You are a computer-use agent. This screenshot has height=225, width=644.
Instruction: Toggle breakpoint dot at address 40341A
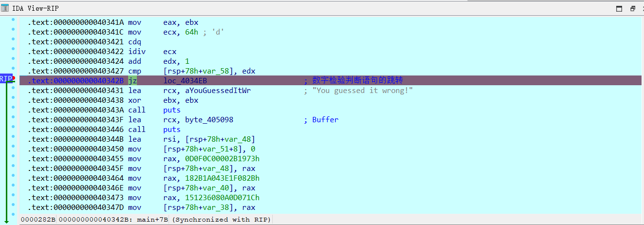click(13, 19)
